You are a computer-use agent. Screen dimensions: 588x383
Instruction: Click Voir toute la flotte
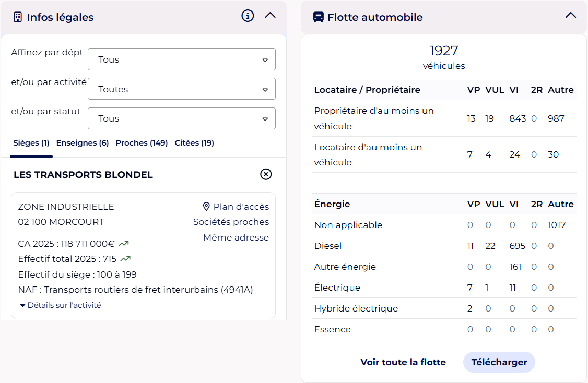pos(403,362)
